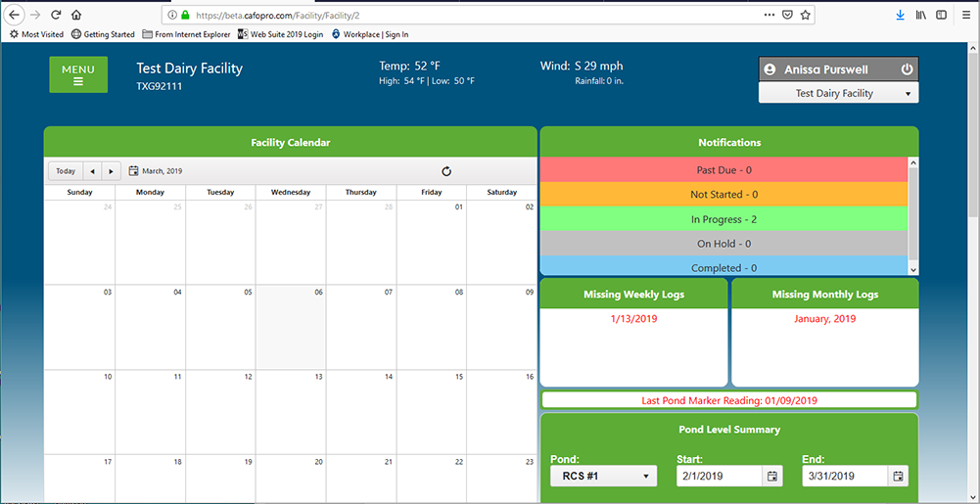Open the browser hamburger menu
Image resolution: width=980 pixels, height=504 pixels.
point(966,15)
